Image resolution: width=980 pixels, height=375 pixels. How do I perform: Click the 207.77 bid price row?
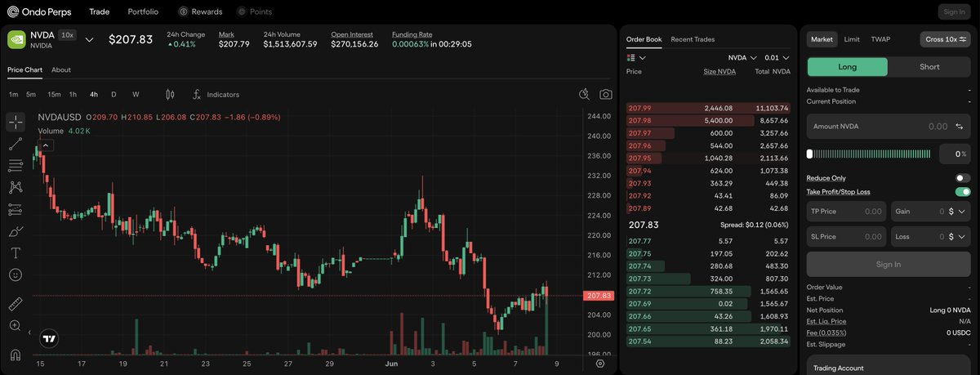708,241
